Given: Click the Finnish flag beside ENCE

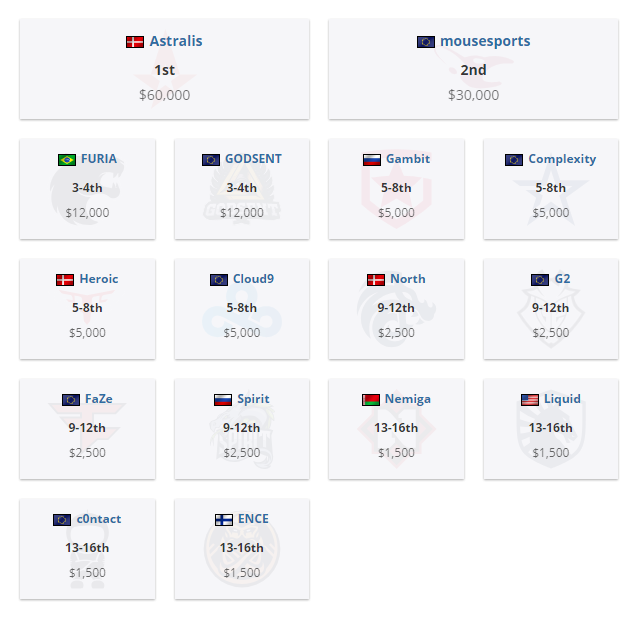Looking at the screenshot, I should click(x=224, y=520).
